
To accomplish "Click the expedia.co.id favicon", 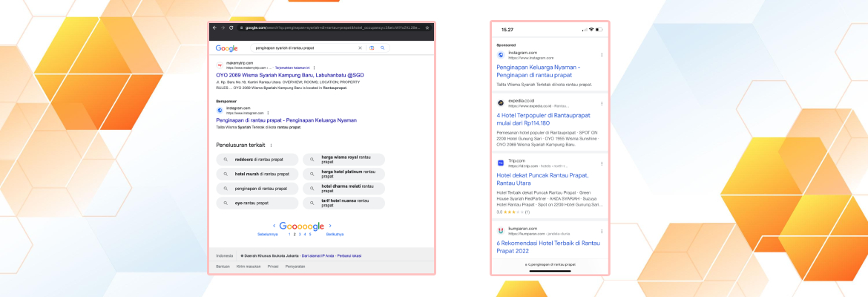I will [501, 103].
